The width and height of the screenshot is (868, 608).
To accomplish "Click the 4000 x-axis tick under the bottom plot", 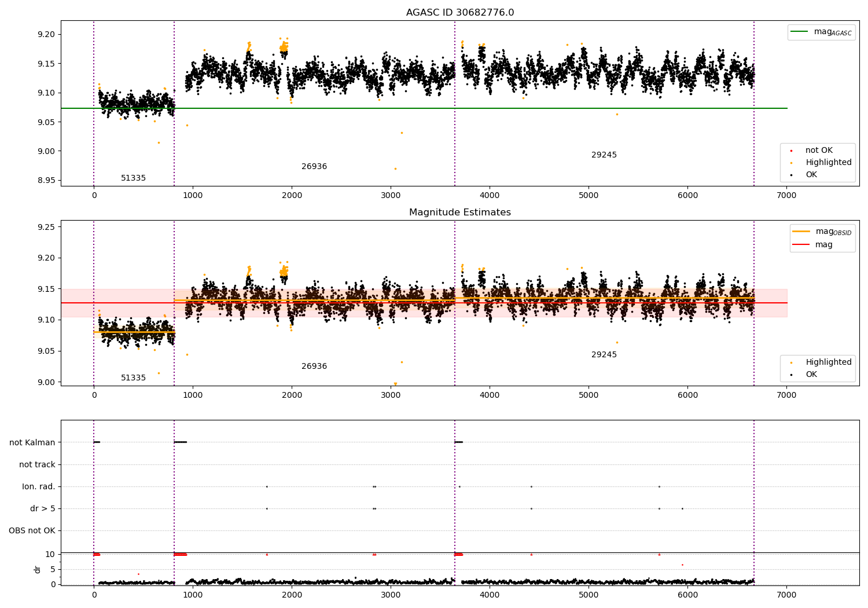I will coord(490,595).
